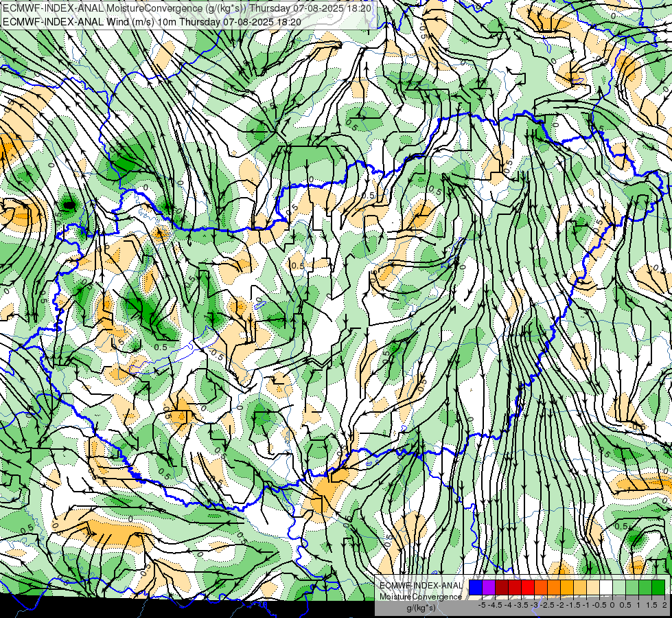Click the white legend swatch

click(x=606, y=588)
